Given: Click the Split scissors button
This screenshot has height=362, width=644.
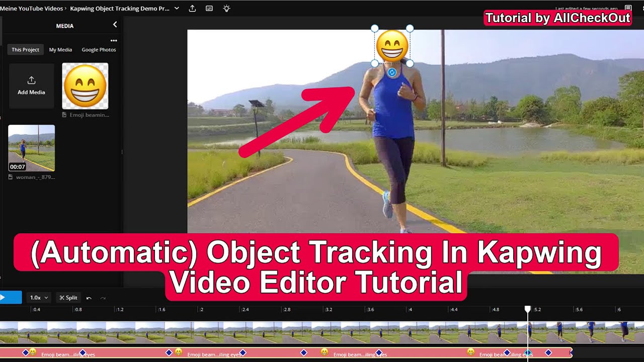Looking at the screenshot, I should (x=68, y=298).
